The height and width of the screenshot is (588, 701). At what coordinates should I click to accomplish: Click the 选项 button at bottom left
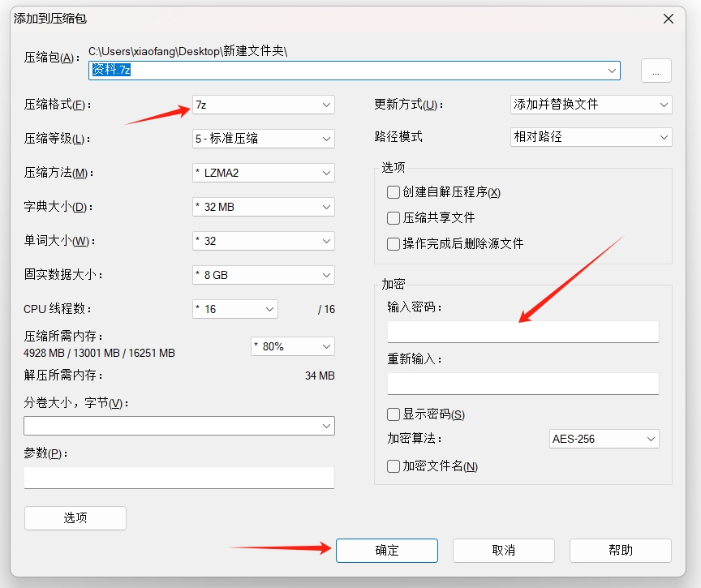click(75, 518)
